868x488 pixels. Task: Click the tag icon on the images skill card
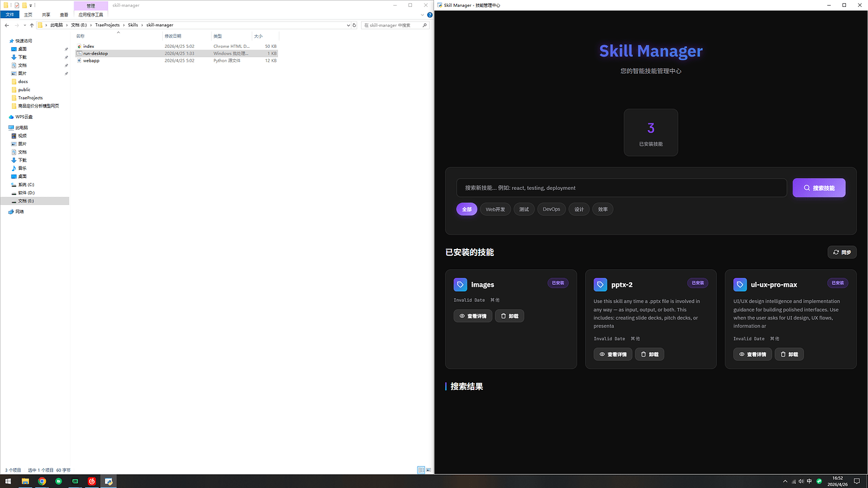coord(460,284)
